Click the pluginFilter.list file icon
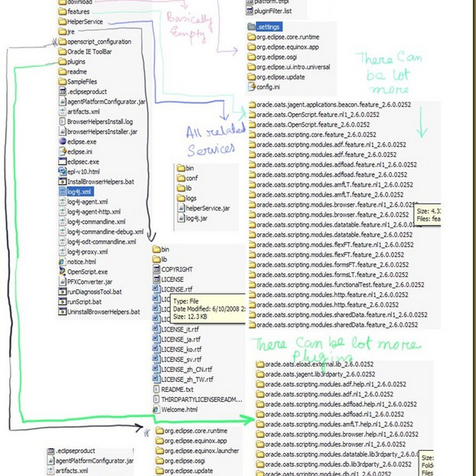This screenshot has width=476, height=476. click(249, 11)
